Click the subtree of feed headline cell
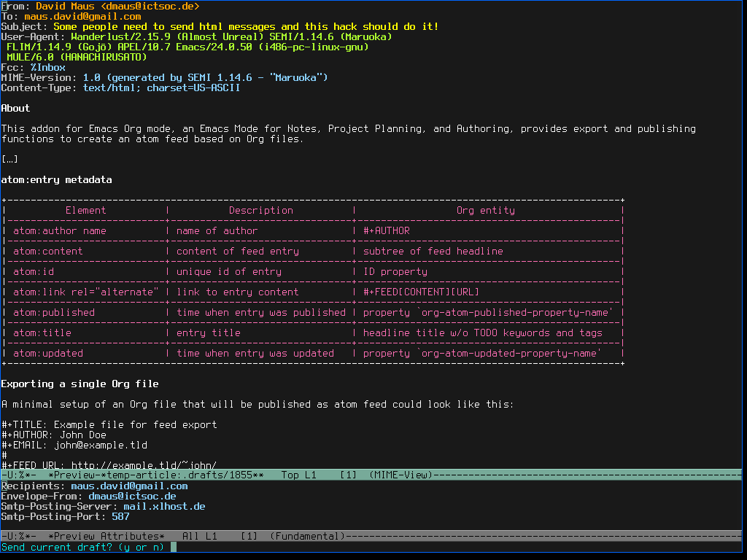 coord(433,252)
